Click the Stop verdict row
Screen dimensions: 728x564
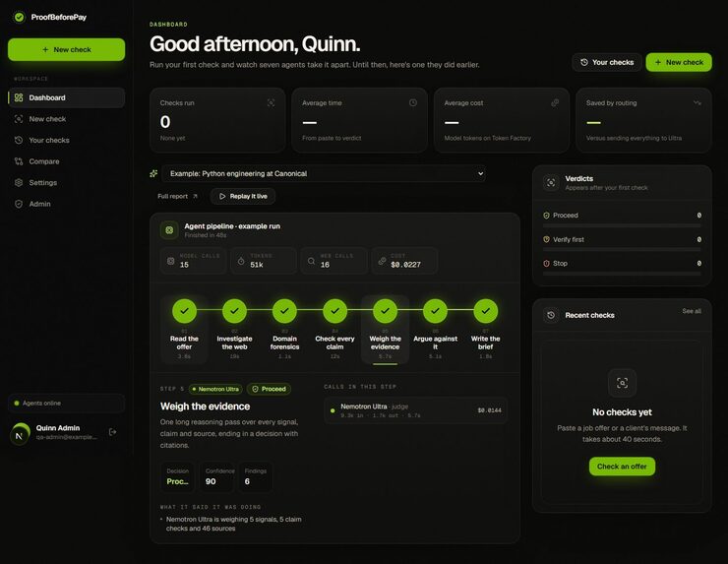pos(622,264)
